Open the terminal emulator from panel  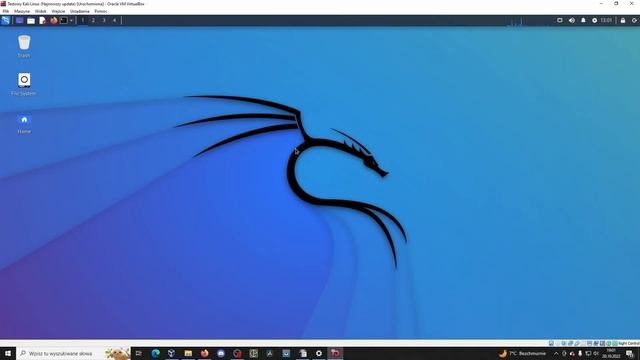(64, 20)
